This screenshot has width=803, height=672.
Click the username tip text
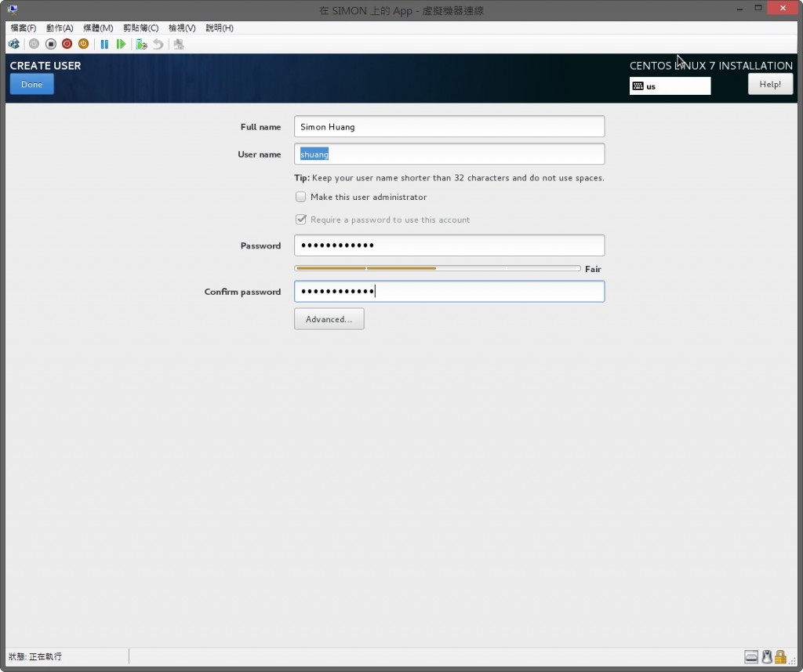coord(449,178)
